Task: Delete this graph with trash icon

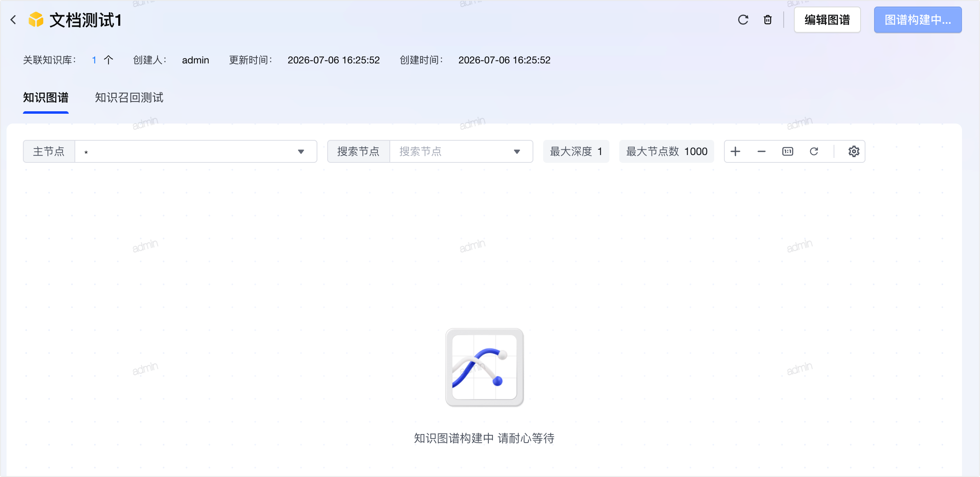Action: click(x=768, y=20)
